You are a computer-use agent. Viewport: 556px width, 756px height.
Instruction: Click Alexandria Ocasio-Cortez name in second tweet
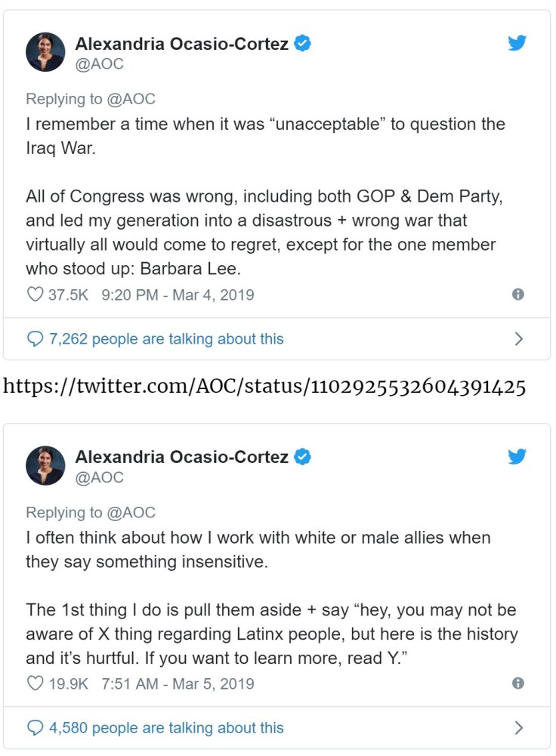click(x=181, y=457)
